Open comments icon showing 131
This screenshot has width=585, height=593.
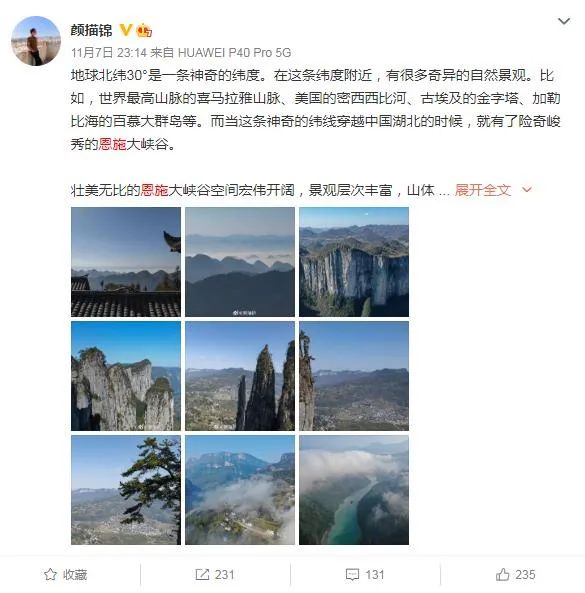[352, 574]
